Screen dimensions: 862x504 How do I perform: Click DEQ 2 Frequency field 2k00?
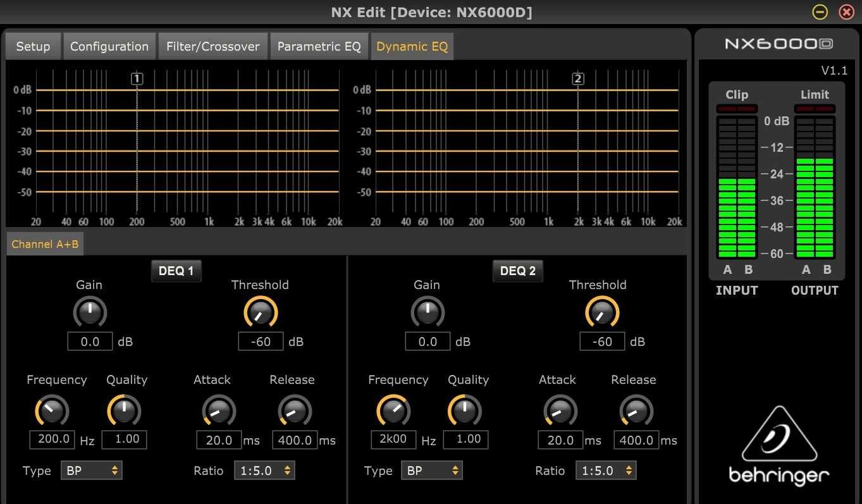click(x=393, y=439)
